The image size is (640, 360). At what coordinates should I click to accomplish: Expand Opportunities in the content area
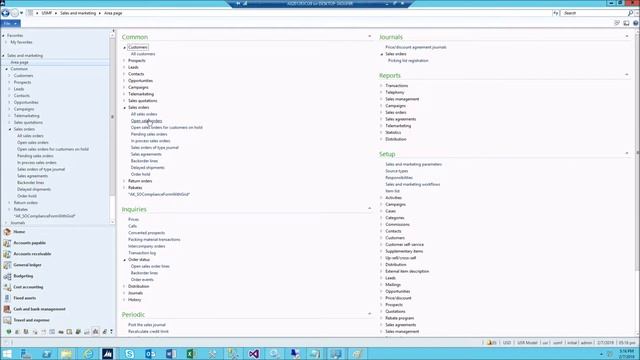click(x=124, y=81)
